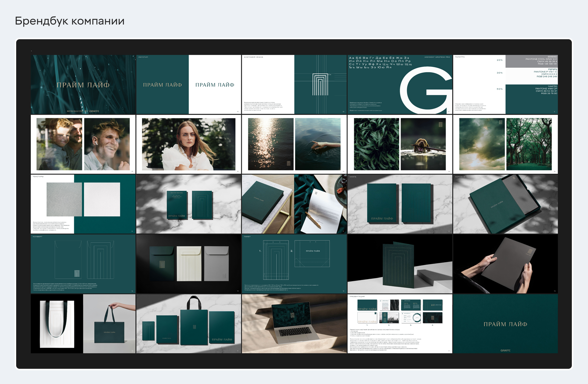
Task: Open the green tree alley photo
Action: [529, 144]
